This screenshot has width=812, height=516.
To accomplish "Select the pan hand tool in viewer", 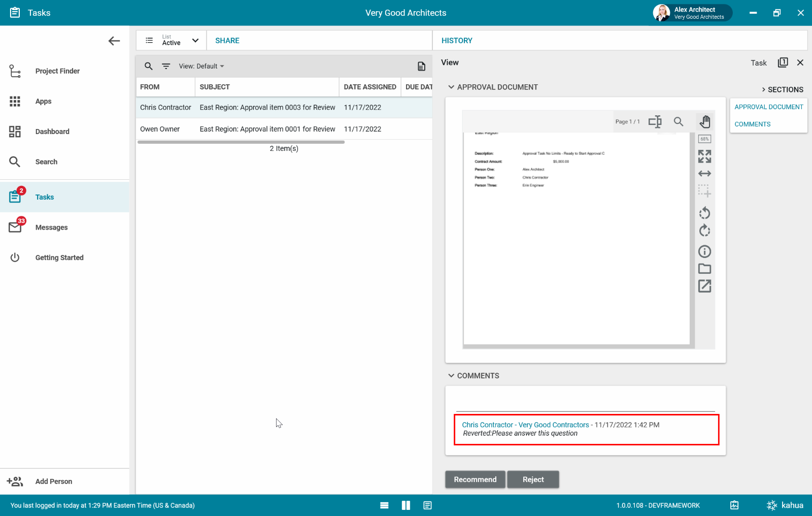I will pos(704,122).
